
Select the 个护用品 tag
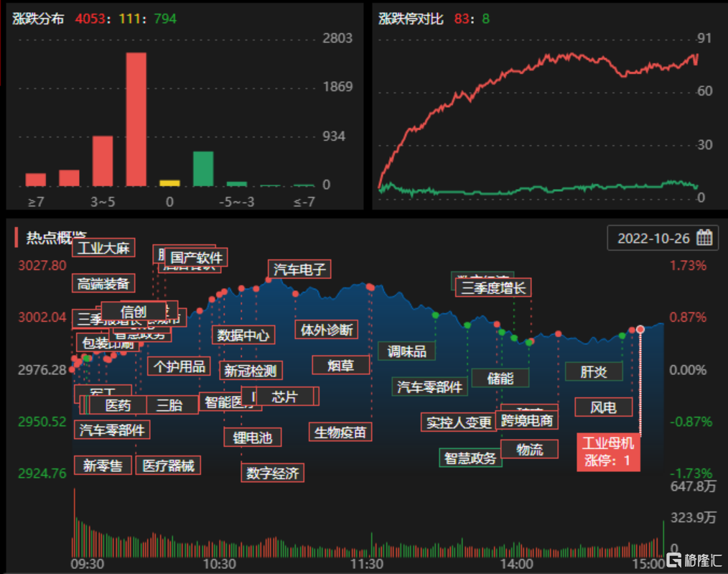coord(179,366)
